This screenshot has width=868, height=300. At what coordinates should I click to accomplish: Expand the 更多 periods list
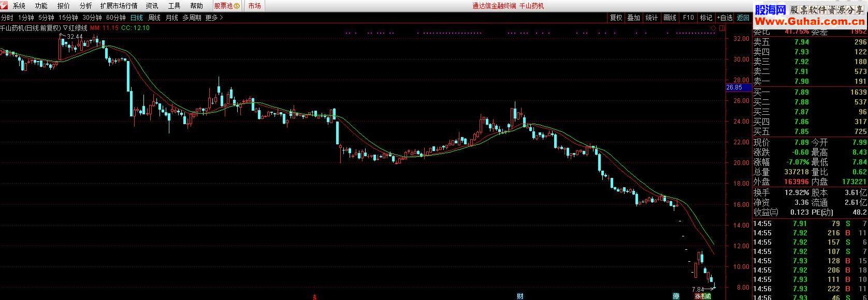pyautogui.click(x=214, y=18)
